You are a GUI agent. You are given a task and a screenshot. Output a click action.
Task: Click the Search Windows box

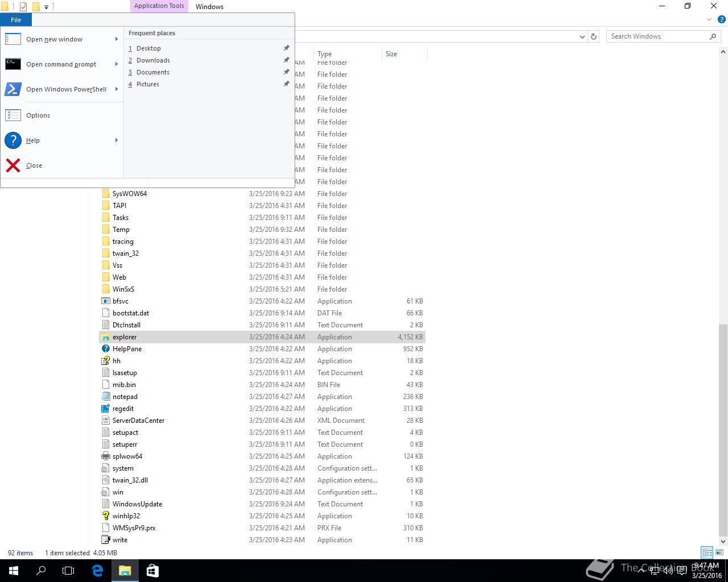(x=663, y=36)
